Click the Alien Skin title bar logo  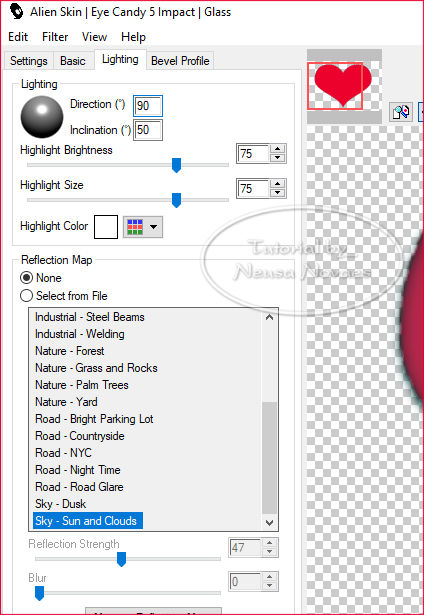coord(16,12)
